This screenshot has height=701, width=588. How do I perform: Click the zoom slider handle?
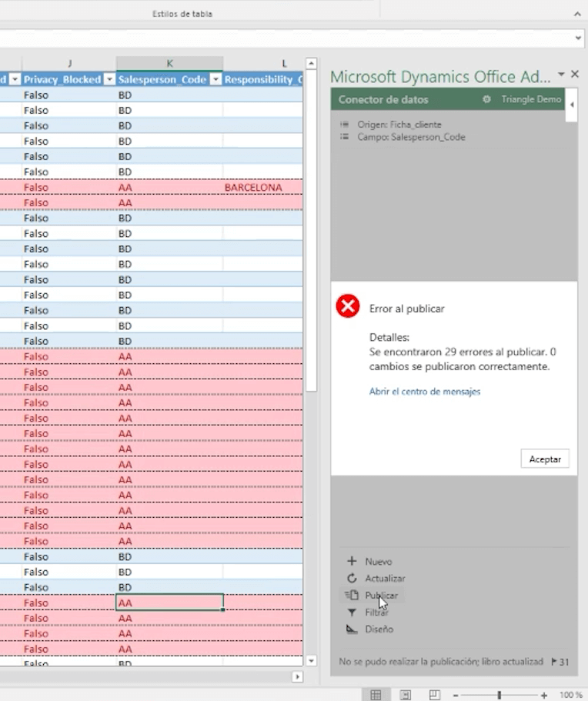pos(499,695)
